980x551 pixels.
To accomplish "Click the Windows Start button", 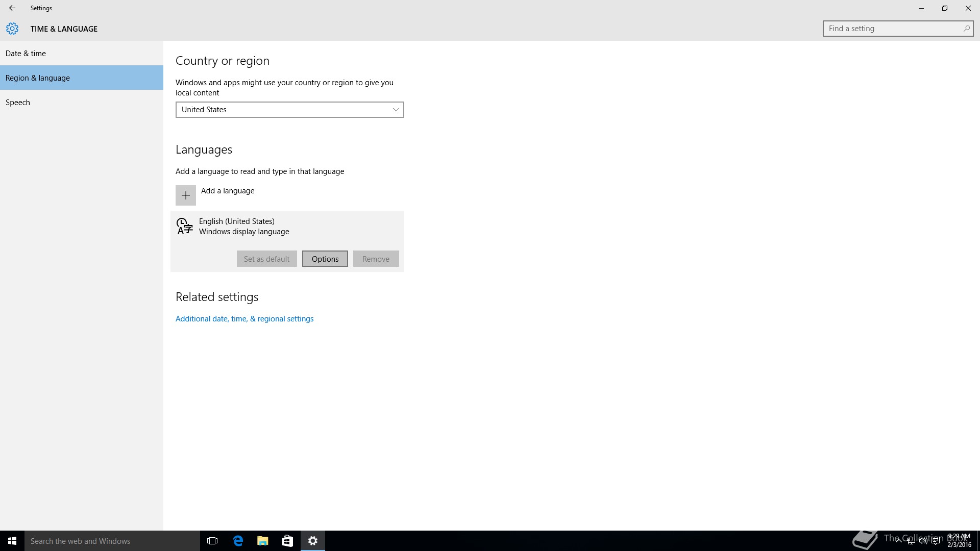I will pyautogui.click(x=12, y=541).
